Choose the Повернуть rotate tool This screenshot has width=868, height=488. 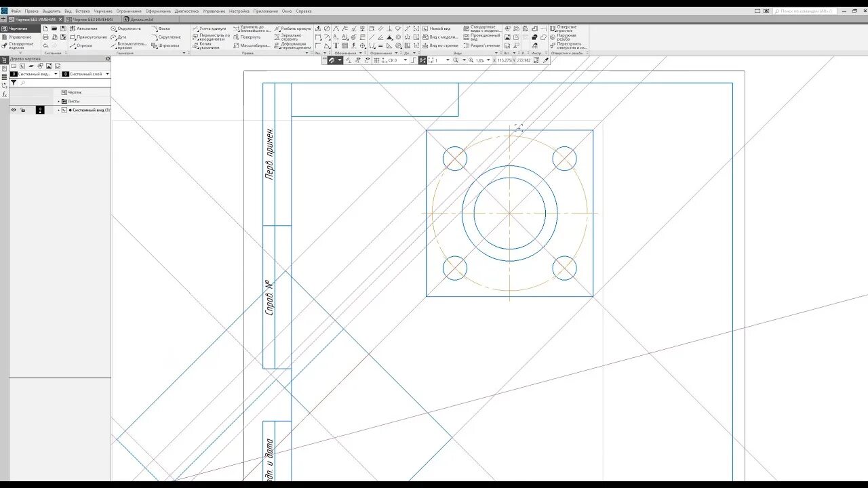point(248,37)
